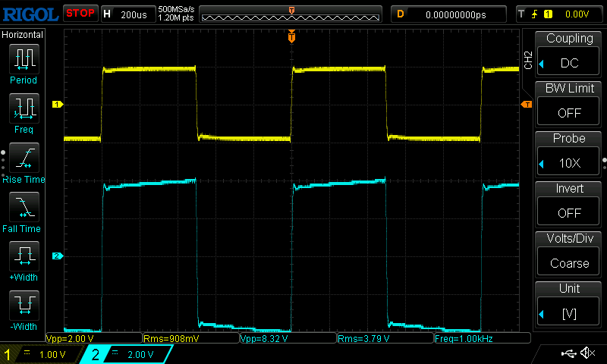Select the +Width measurement icon
The height and width of the screenshot is (364, 607).
(24, 256)
